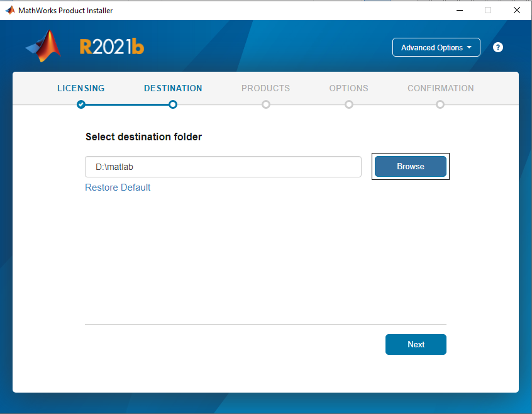Click the Destination step circle indicator
Viewport: 532px width, 414px height.
tap(173, 104)
